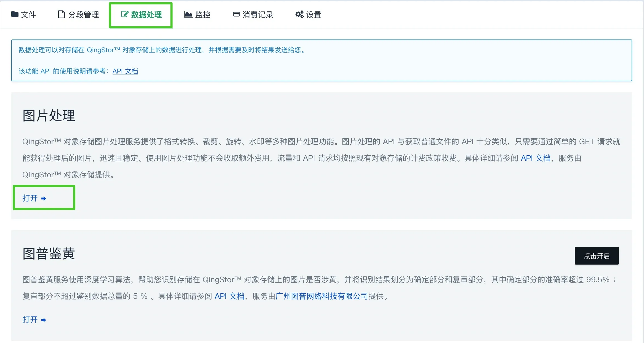This screenshot has width=644, height=343.
Task: Open API 文档 link in 图片处理 description
Action: (x=536, y=158)
